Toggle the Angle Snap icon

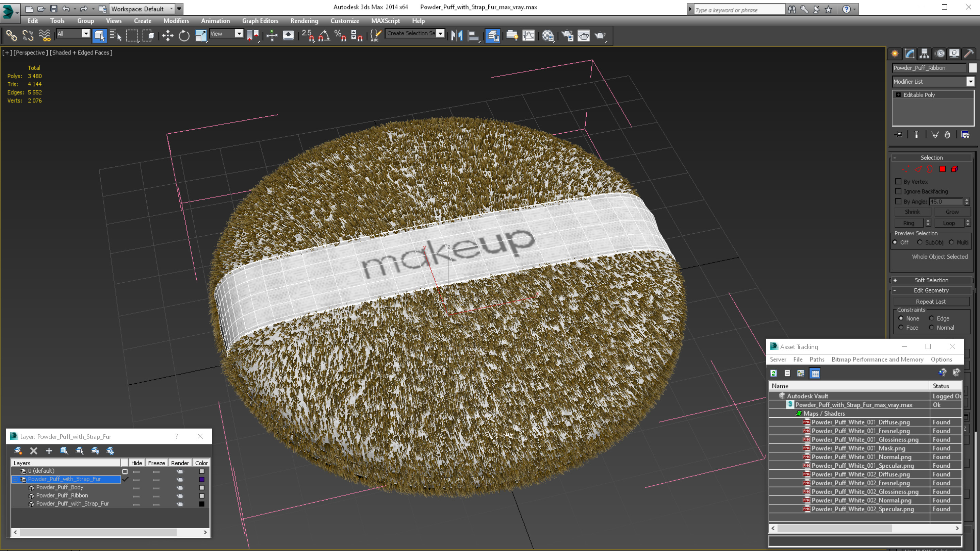(x=324, y=36)
